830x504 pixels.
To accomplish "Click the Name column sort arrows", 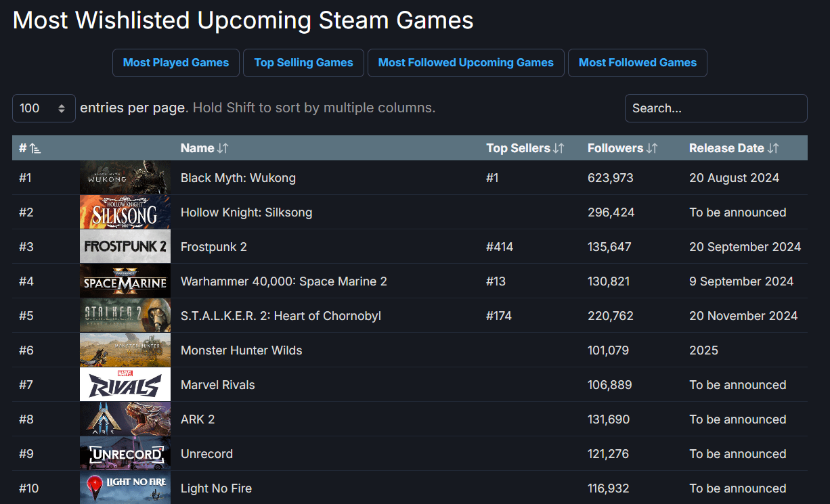I will tap(223, 148).
